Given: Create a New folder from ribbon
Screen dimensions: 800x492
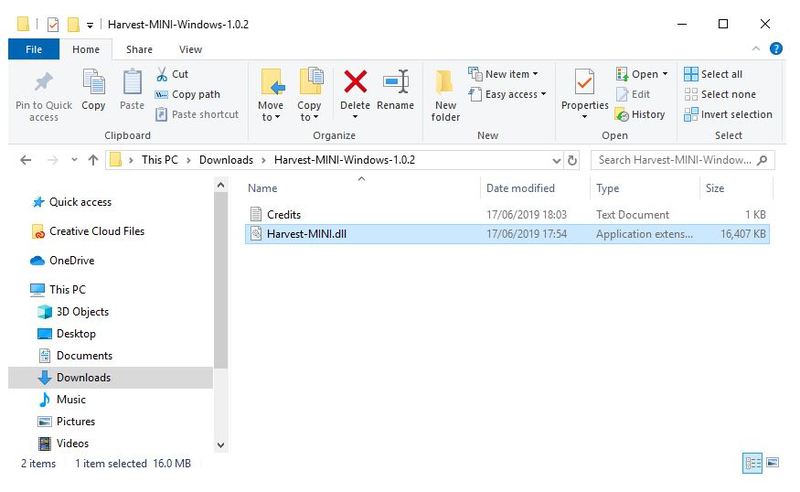Looking at the screenshot, I should [445, 96].
